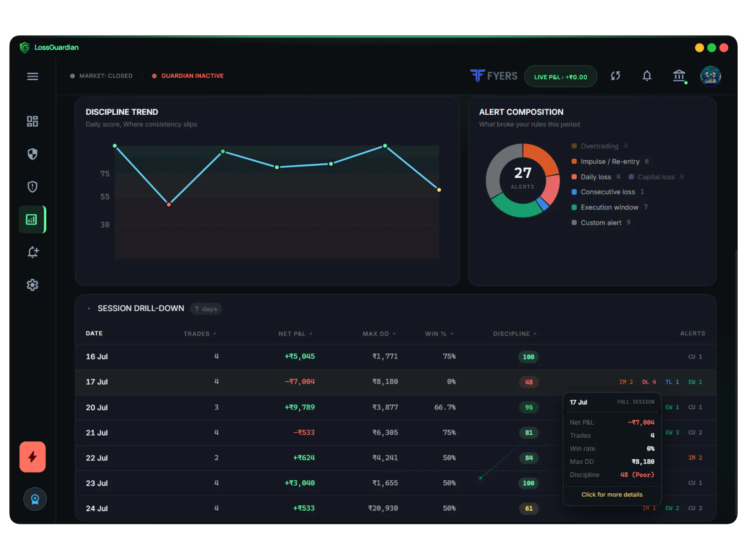Click the LossGuardian logo
The image size is (747, 560).
tap(49, 47)
